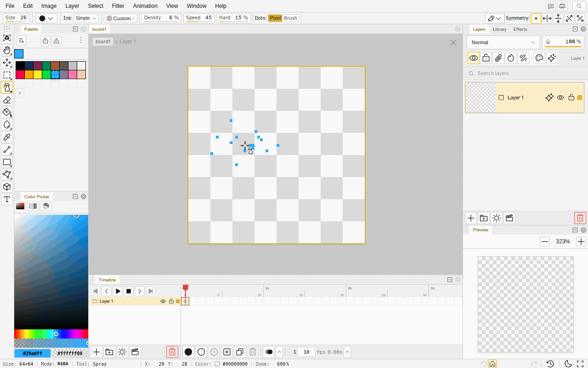Click the Search layers field
This screenshot has width=588, height=368.
point(525,73)
